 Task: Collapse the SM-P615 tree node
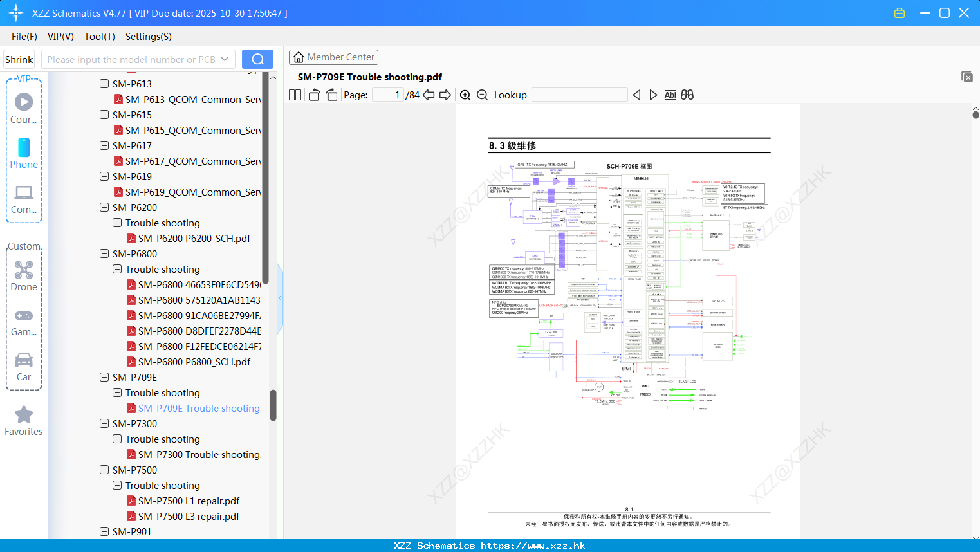[x=104, y=115]
